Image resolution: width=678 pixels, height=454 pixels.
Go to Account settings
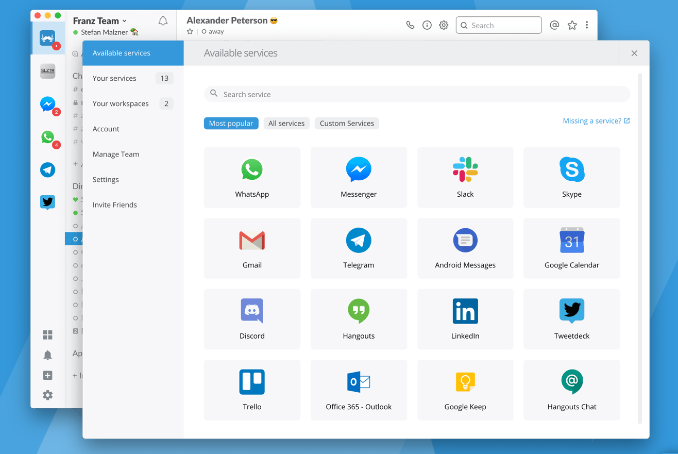click(133, 129)
